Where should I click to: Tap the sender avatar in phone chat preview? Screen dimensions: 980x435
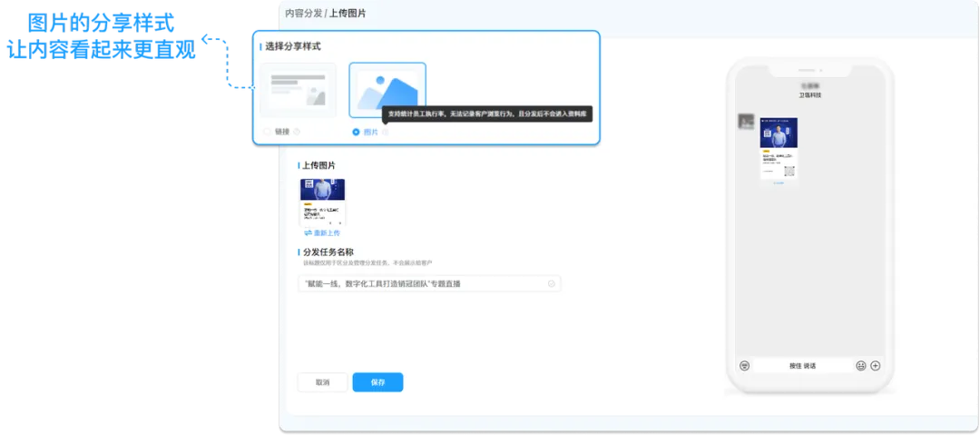tap(746, 122)
